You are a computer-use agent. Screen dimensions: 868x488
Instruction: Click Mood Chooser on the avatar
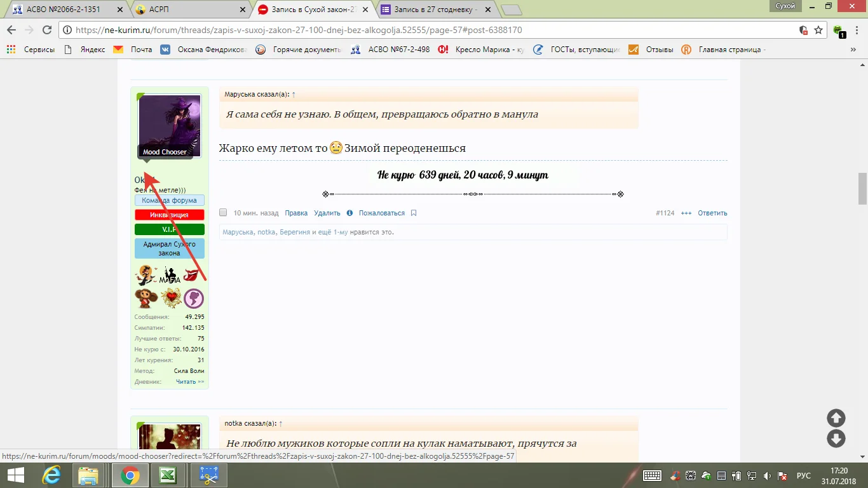pos(165,152)
